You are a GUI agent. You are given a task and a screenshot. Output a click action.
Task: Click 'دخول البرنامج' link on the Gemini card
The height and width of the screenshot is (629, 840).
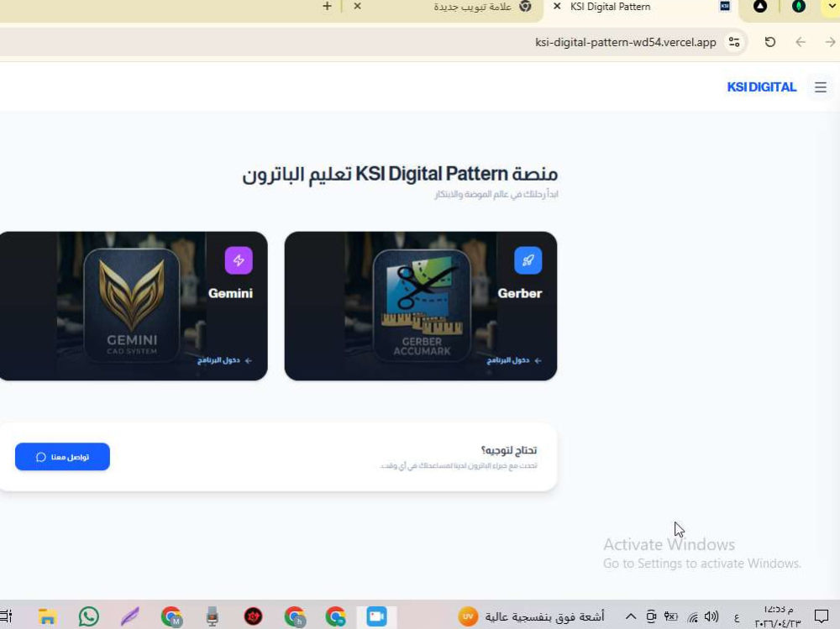tap(224, 360)
